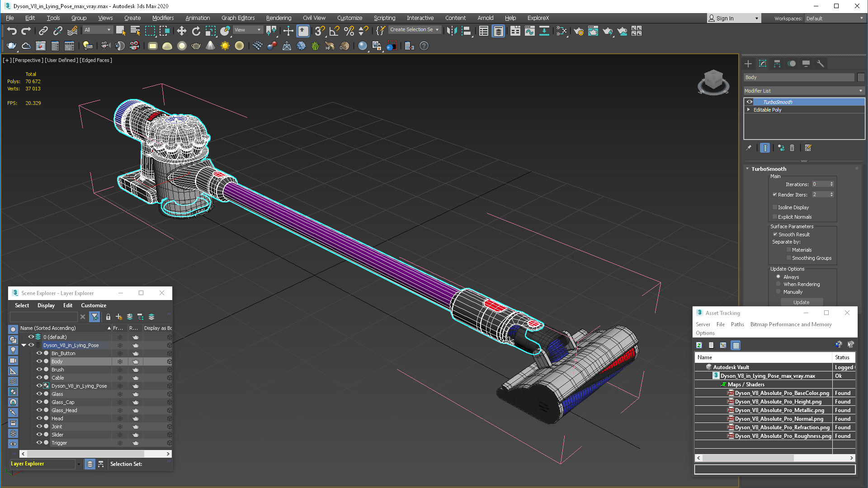Image resolution: width=868 pixels, height=488 pixels.
Task: Toggle TurboSmooth modifier eye icon
Action: tap(750, 102)
